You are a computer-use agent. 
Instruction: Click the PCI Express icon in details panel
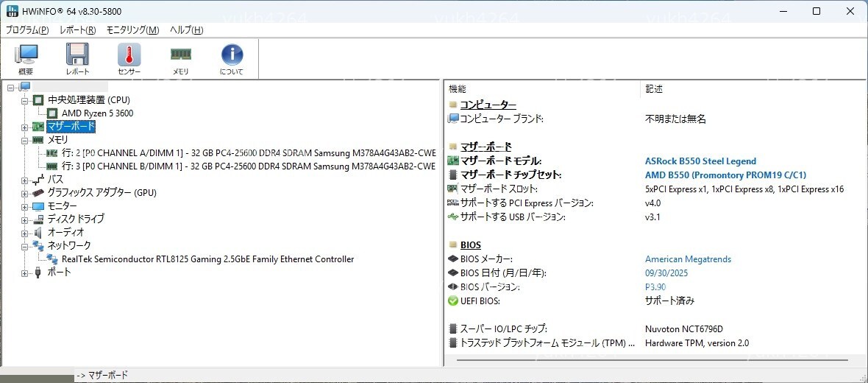click(453, 203)
